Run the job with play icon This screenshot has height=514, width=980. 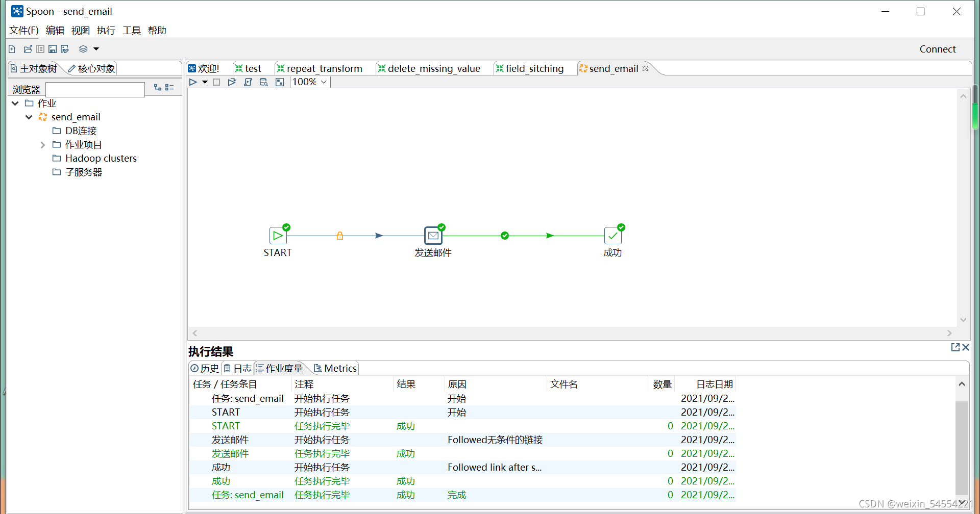193,82
